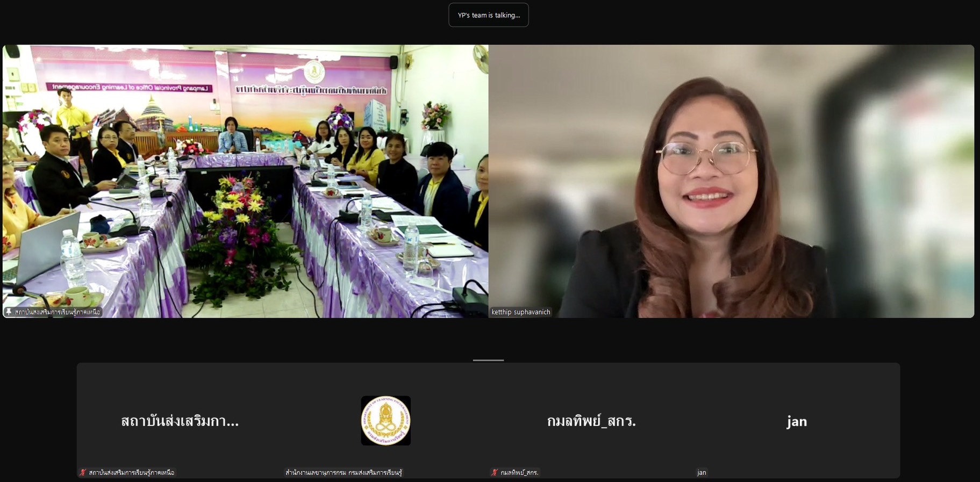
Task: Click bottom-left สถาบันส่งเสริมการเรียนรู้ภาคเหนือ name label
Action: pos(131,472)
